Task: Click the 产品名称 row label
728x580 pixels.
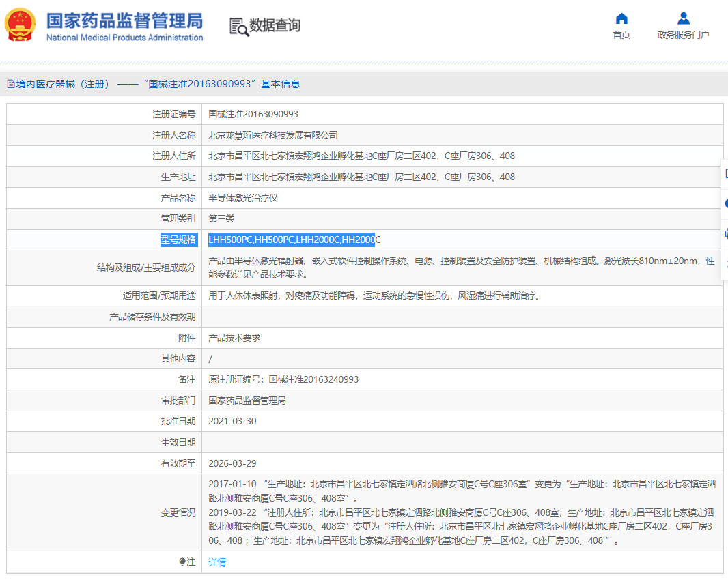Action: [178, 198]
